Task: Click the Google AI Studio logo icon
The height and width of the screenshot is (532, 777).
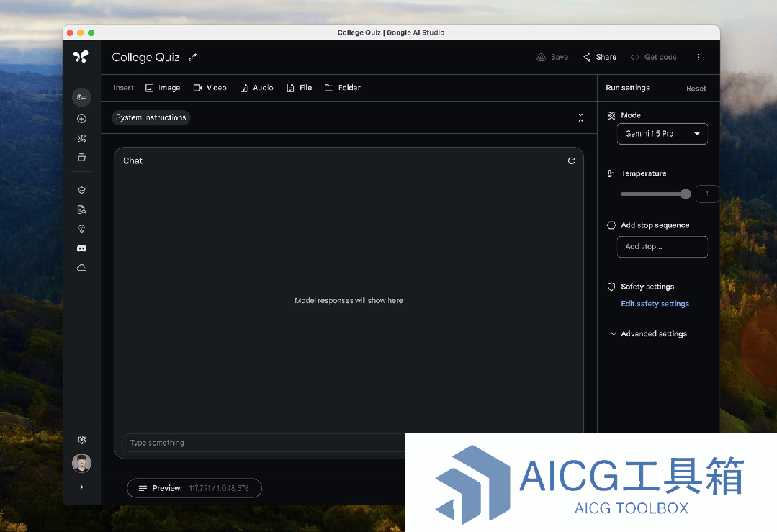Action: [81, 56]
